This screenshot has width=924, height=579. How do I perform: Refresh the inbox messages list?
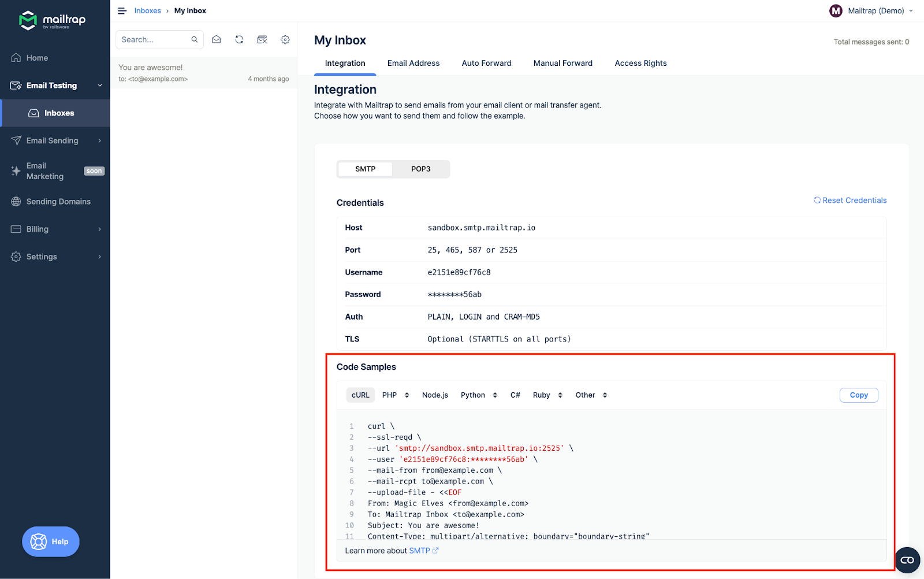tap(239, 40)
